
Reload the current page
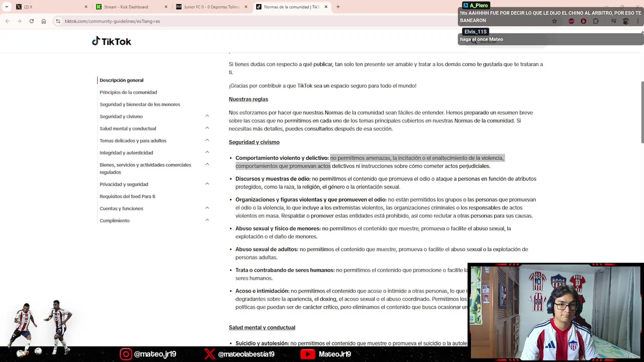pyautogui.click(x=31, y=21)
